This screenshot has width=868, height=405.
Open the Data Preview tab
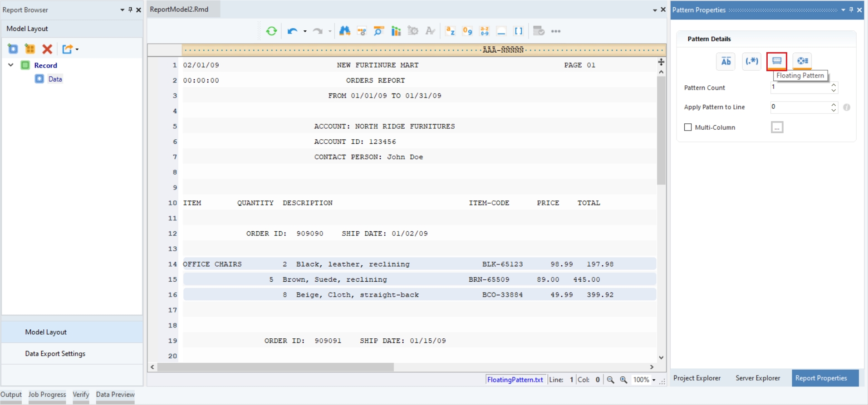point(115,395)
